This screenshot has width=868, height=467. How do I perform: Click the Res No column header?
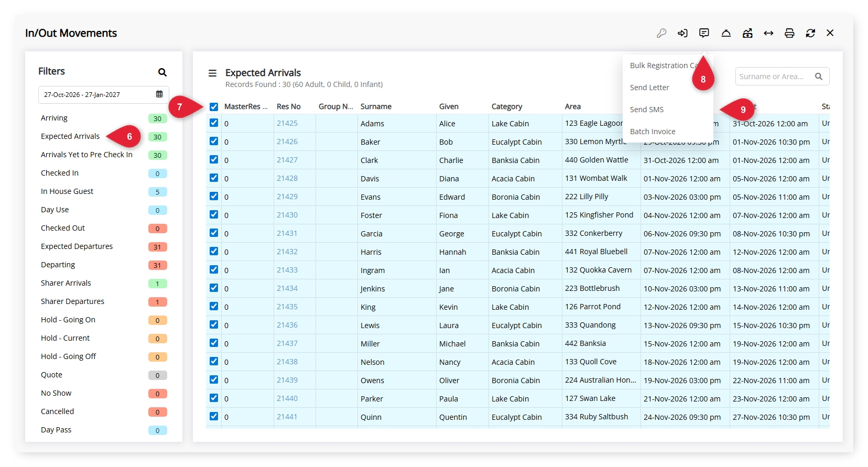(x=289, y=106)
